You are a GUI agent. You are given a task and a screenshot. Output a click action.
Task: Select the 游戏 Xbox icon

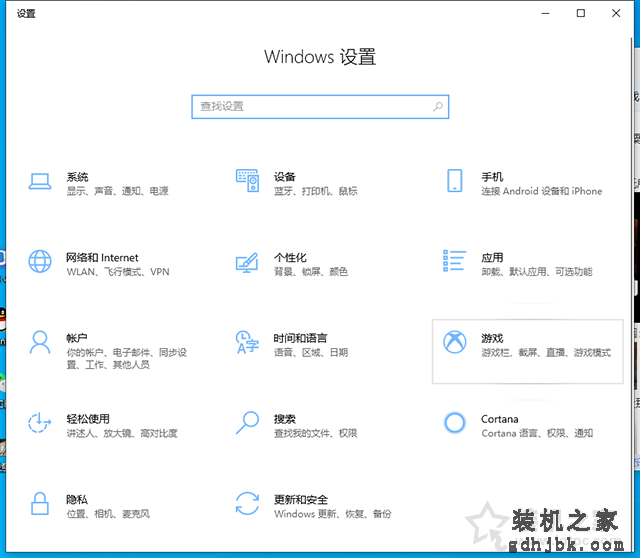pyautogui.click(x=455, y=342)
